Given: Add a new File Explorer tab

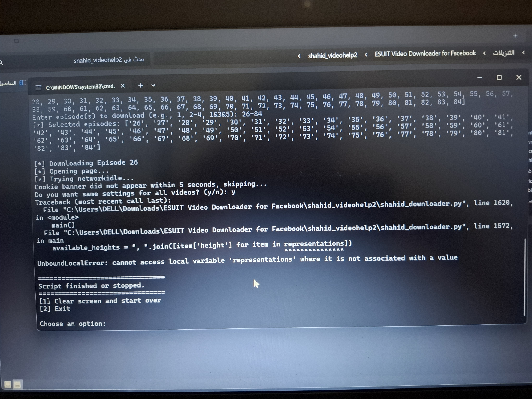Looking at the screenshot, I should point(515,36).
